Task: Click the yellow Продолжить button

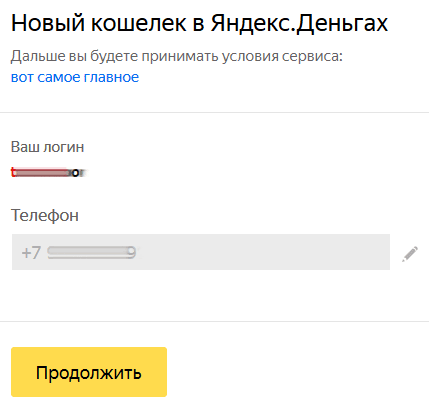Action: [89, 372]
